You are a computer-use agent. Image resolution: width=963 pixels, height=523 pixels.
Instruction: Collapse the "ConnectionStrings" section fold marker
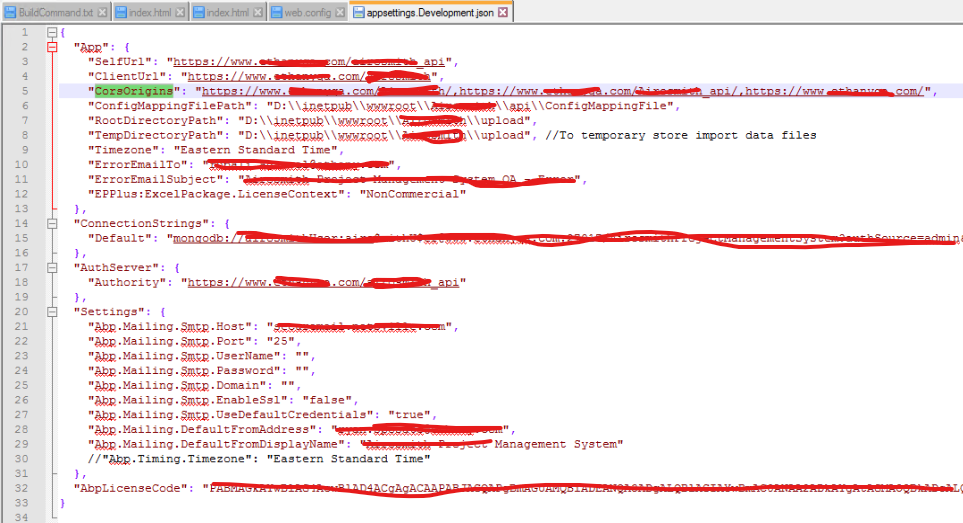click(x=52, y=223)
